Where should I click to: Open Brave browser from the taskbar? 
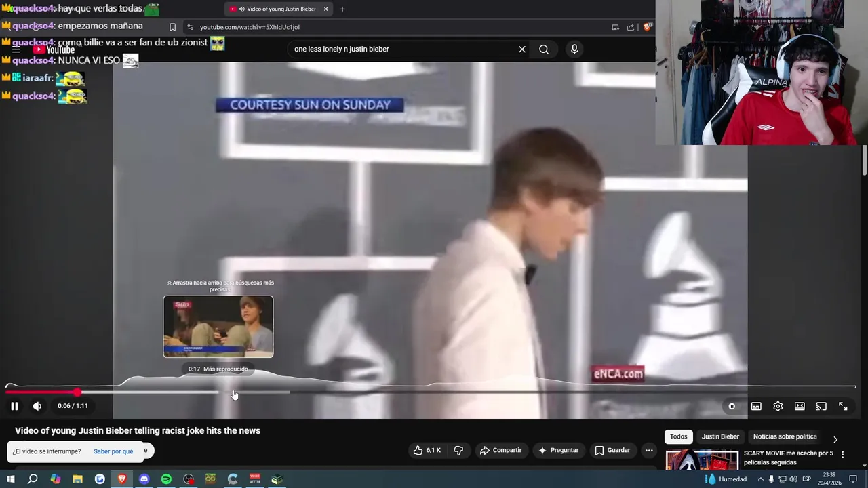pos(122,479)
